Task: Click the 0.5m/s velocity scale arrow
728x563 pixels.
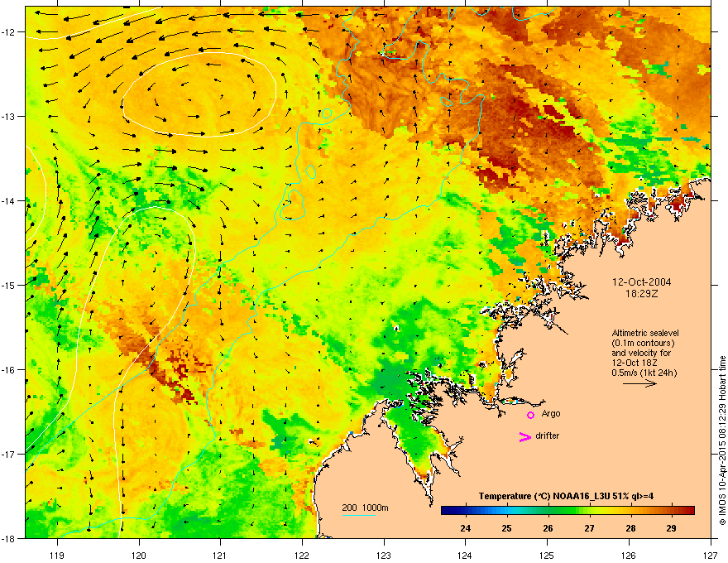Action: 639,383
